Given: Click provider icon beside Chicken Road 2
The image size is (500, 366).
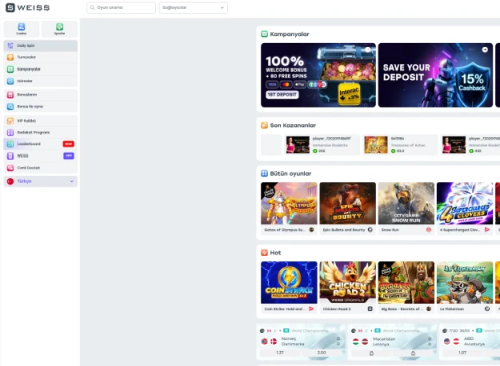Looking at the screenshot, I should tap(370, 309).
